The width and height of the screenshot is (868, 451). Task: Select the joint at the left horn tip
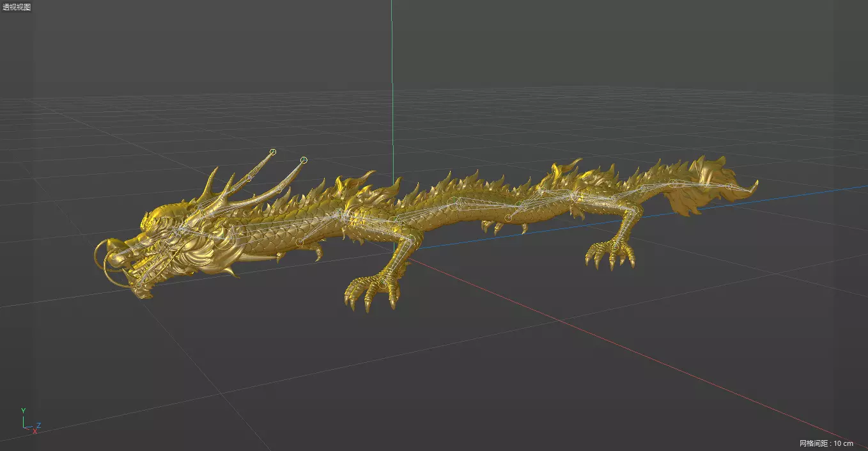(x=273, y=152)
